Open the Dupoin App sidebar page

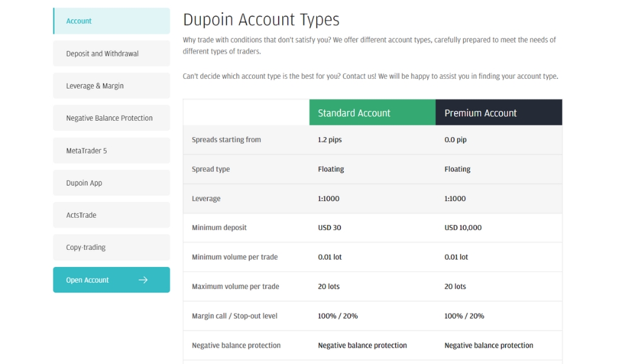[x=111, y=183]
